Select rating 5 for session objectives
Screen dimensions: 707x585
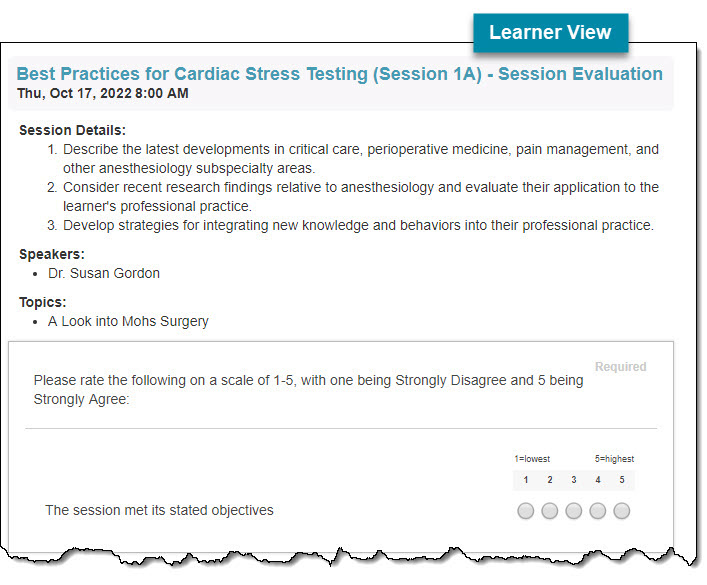[x=621, y=511]
